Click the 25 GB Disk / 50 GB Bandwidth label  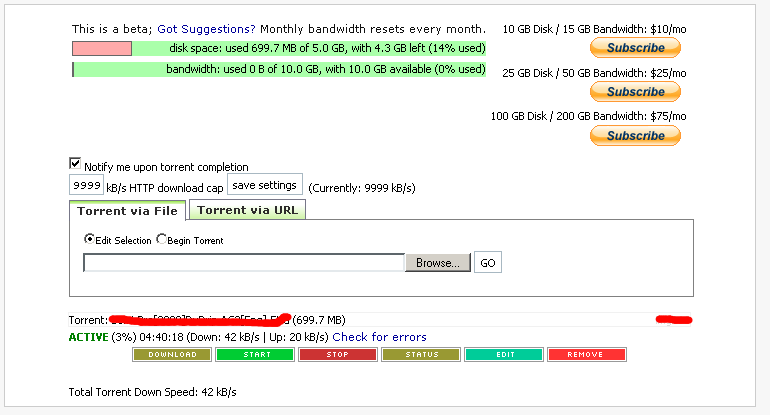click(594, 73)
